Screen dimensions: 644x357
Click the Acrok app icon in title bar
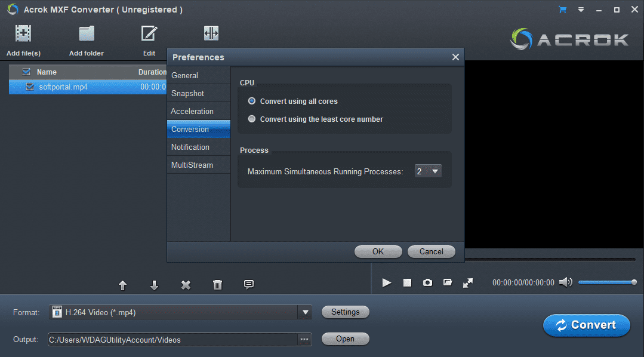[x=13, y=10]
